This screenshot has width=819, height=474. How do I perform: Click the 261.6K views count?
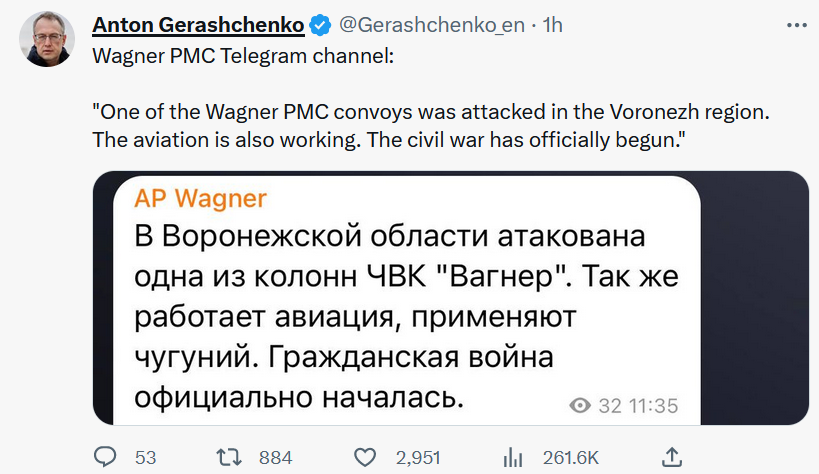(x=570, y=457)
